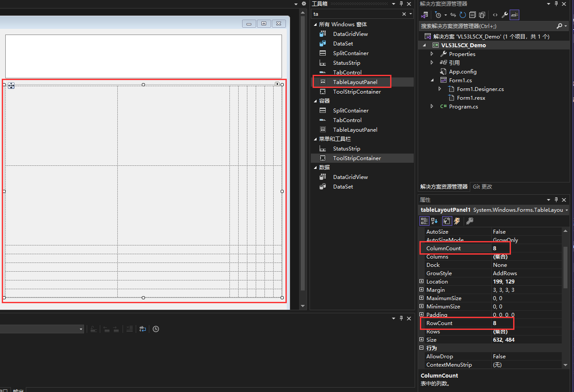Open App.config in Solution Explorer

[x=463, y=72]
